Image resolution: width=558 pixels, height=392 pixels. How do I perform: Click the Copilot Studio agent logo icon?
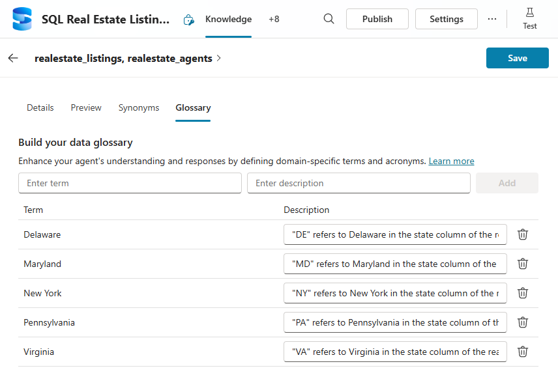coord(22,20)
